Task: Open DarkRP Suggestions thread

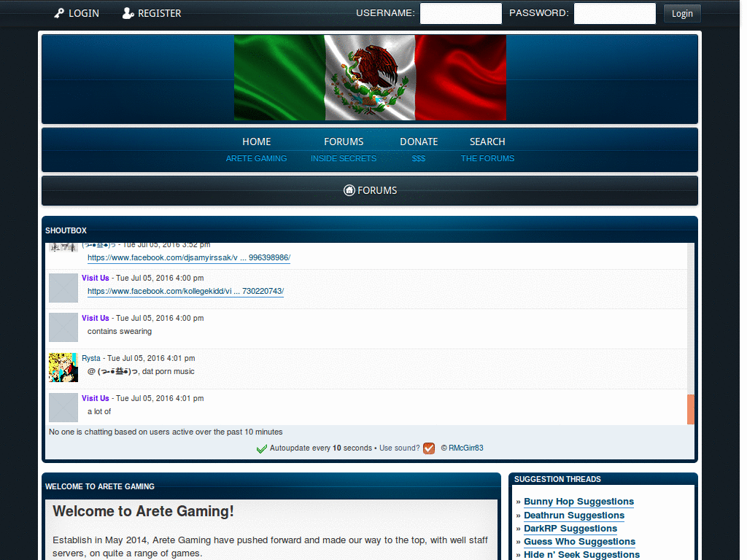Action: [570, 529]
